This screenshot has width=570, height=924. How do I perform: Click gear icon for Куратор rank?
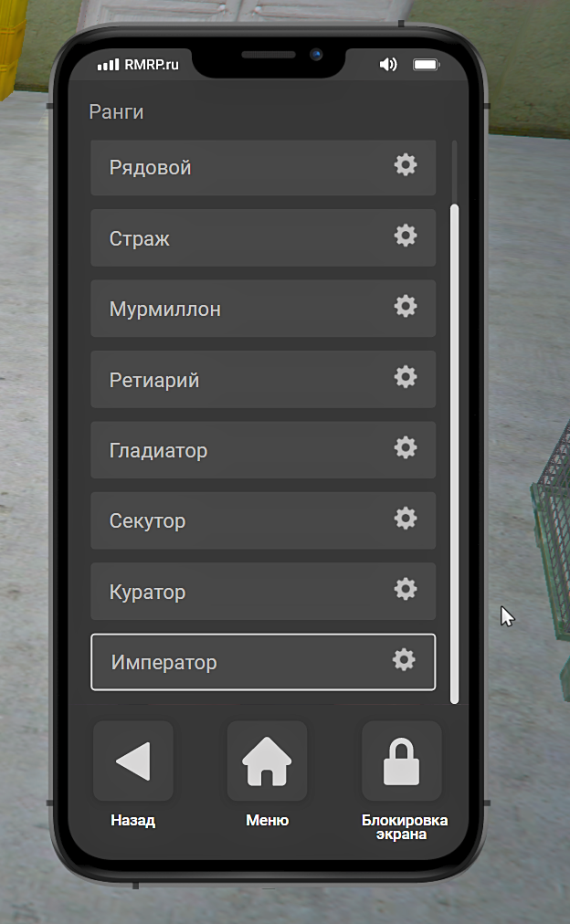[406, 589]
